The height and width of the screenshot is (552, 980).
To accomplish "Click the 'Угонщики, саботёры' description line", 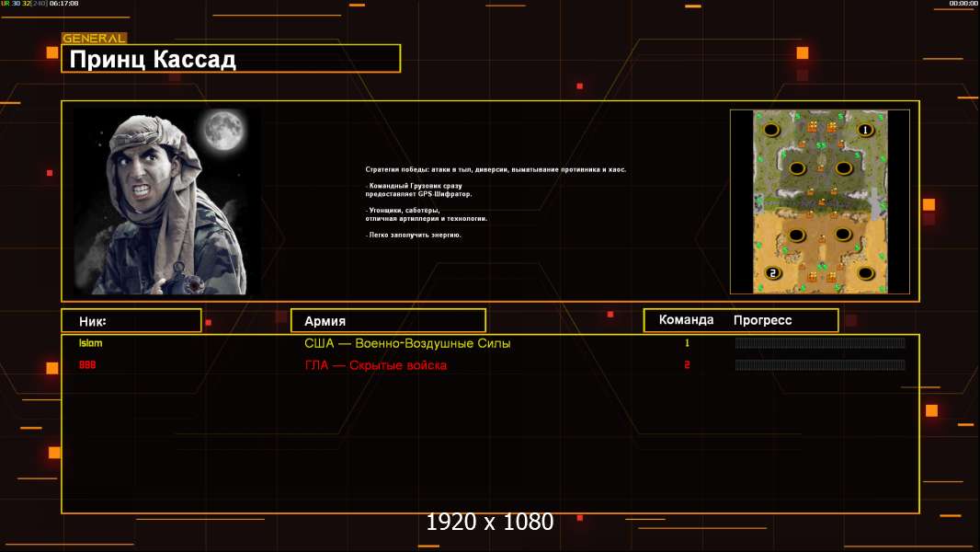I will (x=404, y=210).
